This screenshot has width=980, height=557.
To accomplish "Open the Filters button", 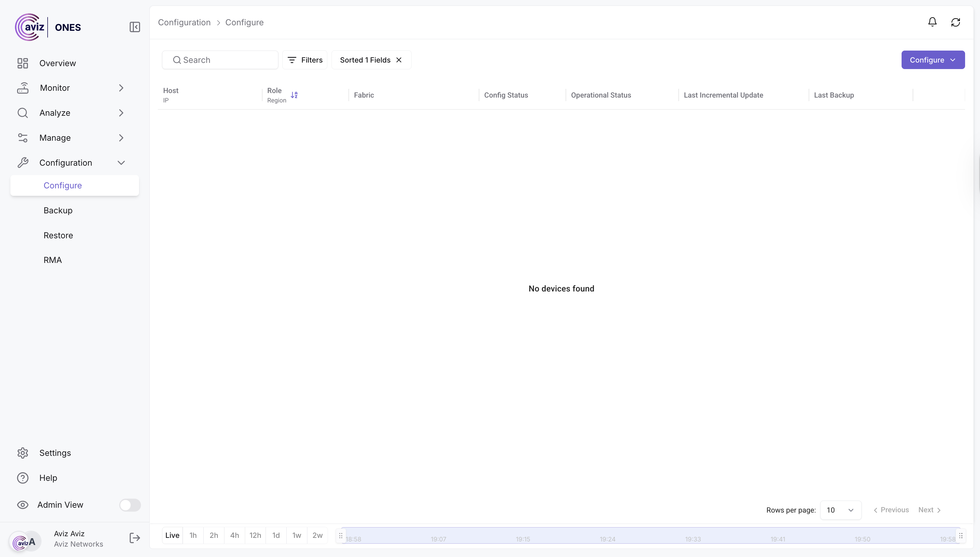I will 305,60.
